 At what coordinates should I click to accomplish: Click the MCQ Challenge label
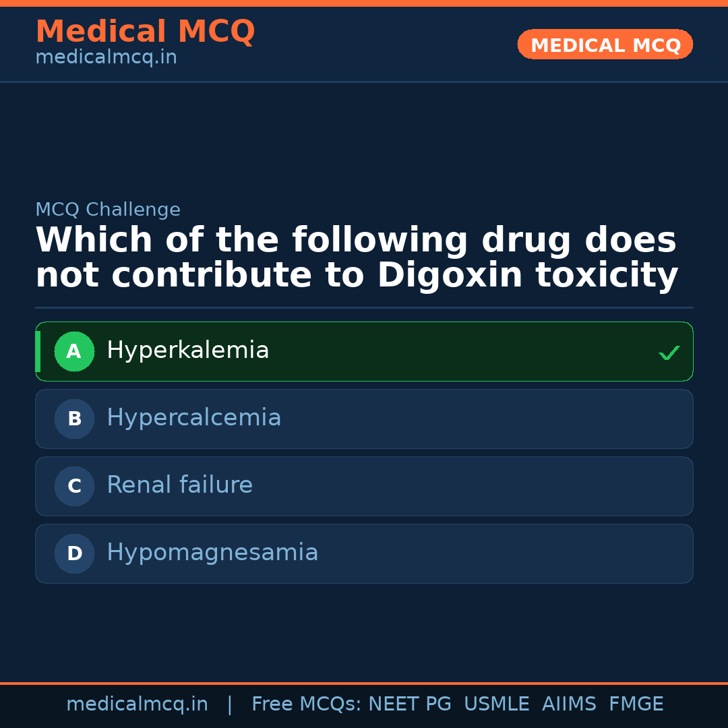pos(108,210)
